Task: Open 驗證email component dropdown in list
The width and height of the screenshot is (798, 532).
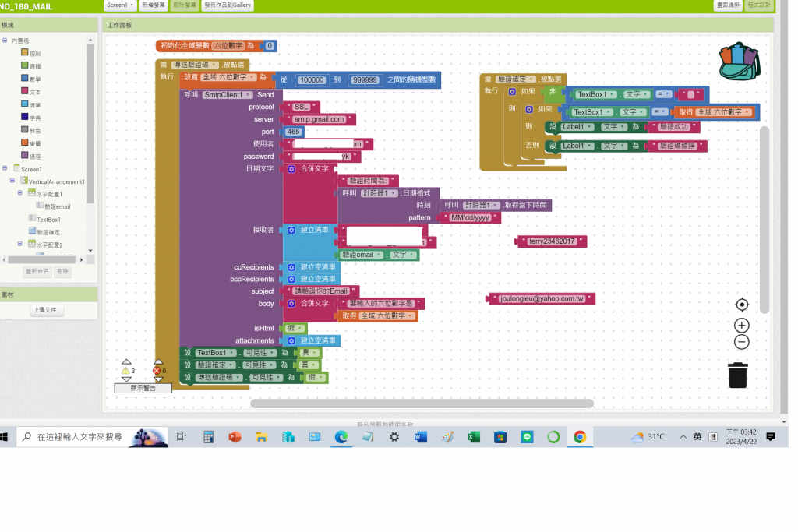Action: [362, 255]
